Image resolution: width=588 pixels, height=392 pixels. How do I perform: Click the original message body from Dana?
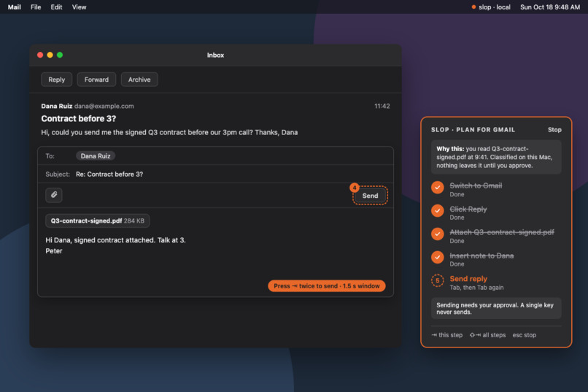169,132
